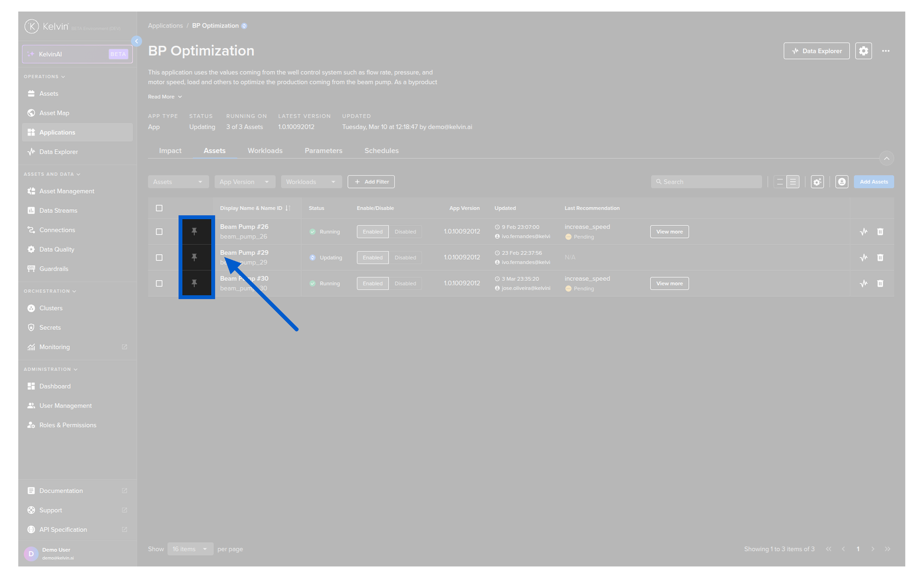Open the data explorer chart icon for Beam Pump #26
This screenshot has width=924, height=578.
pos(863,232)
